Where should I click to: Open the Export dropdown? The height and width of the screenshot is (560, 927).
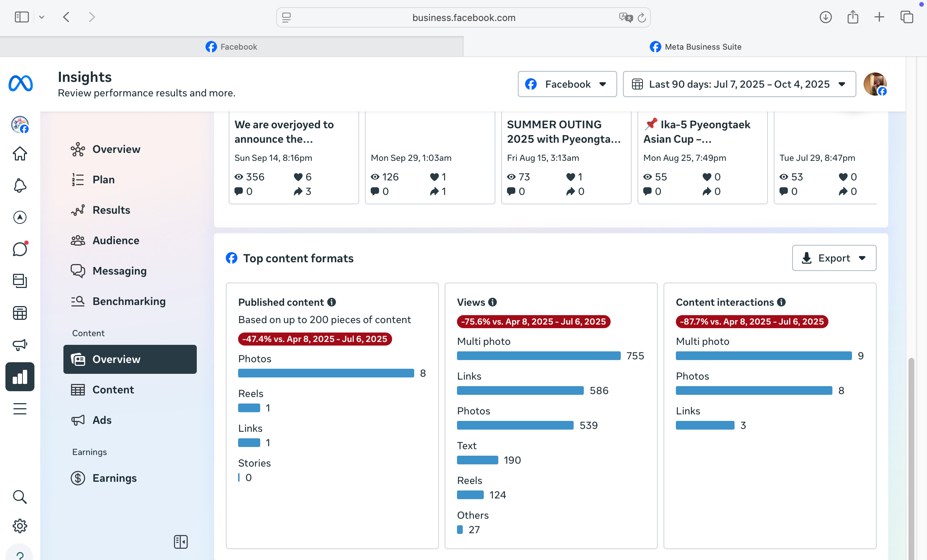pyautogui.click(x=834, y=258)
